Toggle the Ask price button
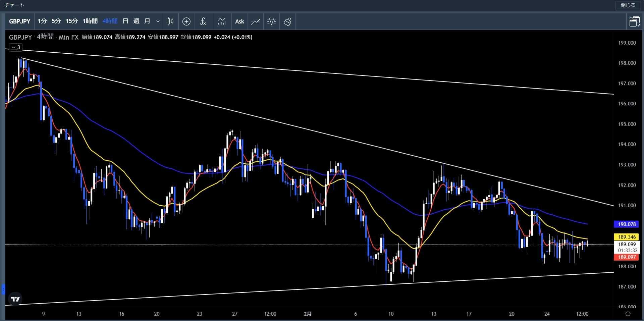This screenshot has height=321, width=644. [x=239, y=21]
